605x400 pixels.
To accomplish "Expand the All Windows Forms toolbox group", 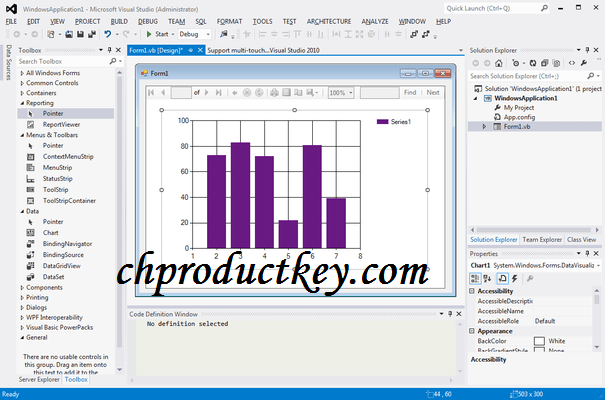I will pos(22,73).
